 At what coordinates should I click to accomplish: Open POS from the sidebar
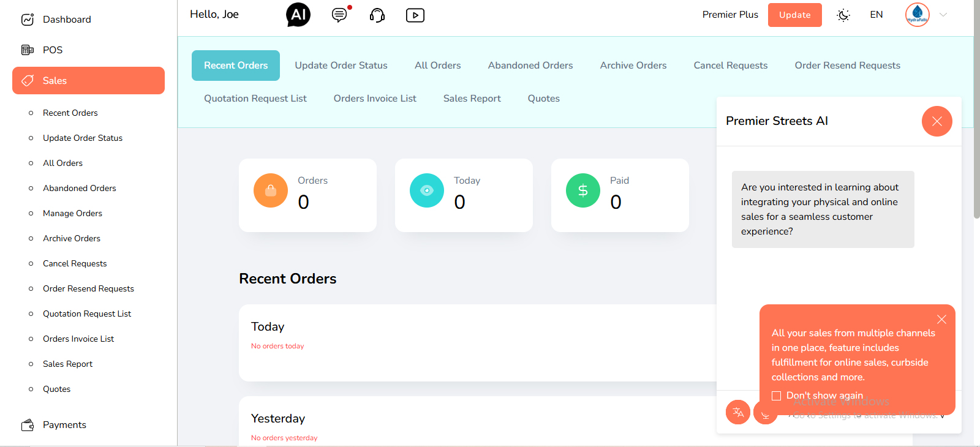[x=53, y=50]
